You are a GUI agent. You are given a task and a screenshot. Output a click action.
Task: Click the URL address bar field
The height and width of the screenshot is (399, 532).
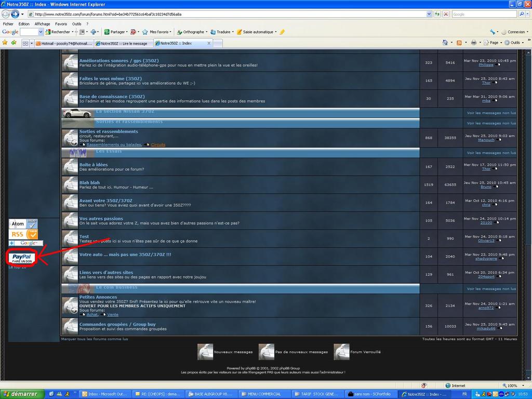point(229,14)
